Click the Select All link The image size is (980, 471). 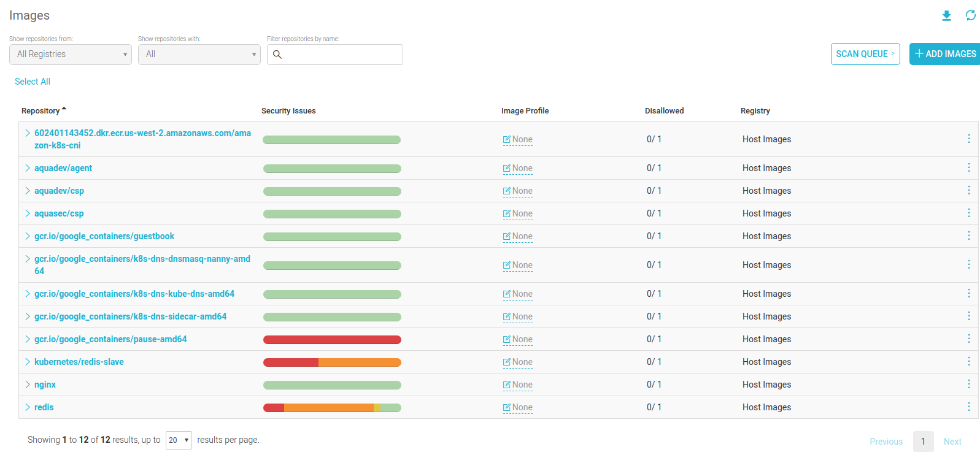[33, 82]
